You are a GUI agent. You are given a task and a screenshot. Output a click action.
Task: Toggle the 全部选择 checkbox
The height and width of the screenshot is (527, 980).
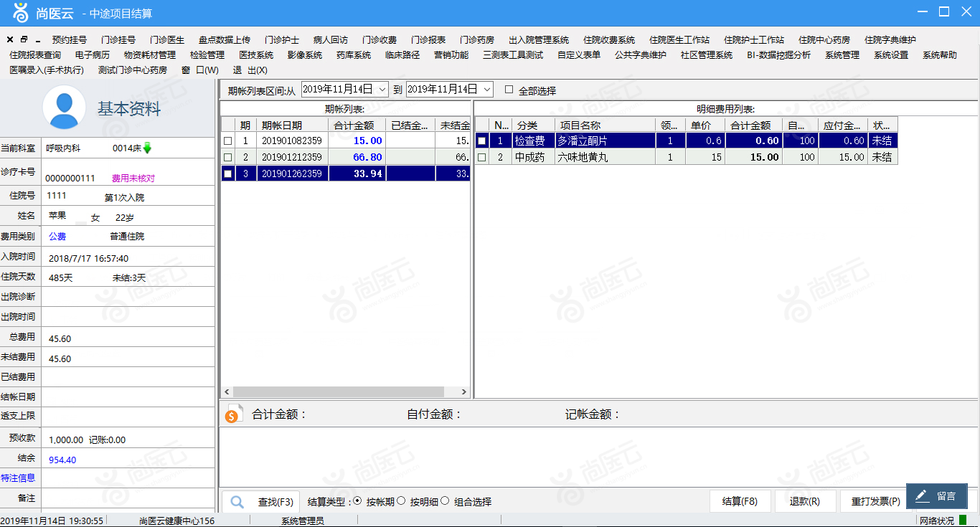point(509,90)
